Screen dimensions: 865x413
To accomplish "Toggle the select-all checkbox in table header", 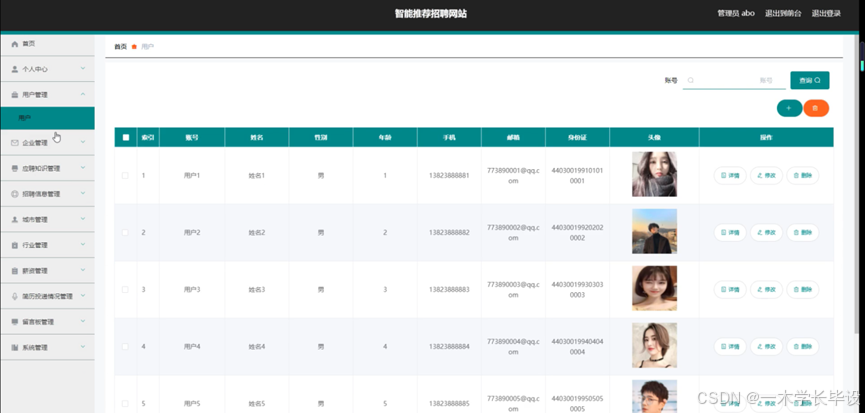I will click(x=126, y=137).
